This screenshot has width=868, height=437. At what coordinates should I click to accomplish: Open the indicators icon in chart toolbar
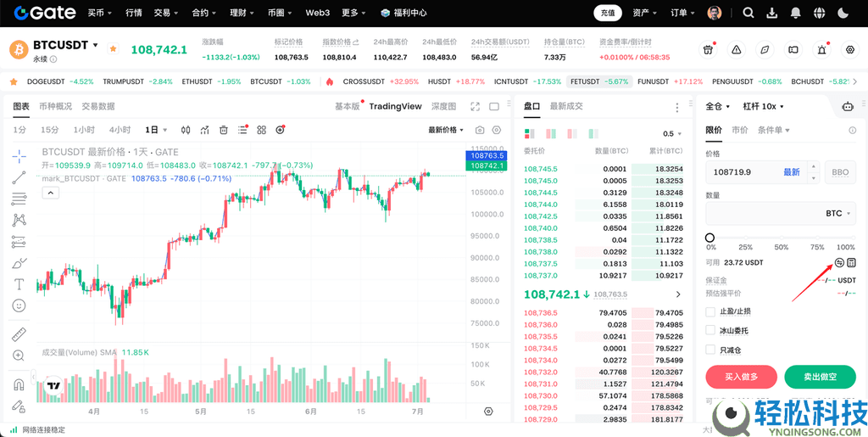tap(205, 130)
